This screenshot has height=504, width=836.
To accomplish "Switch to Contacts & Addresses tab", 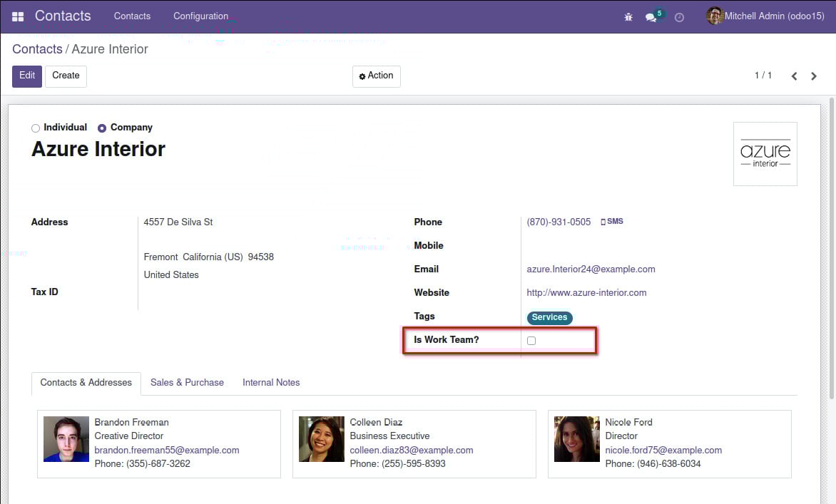I will pos(86,383).
